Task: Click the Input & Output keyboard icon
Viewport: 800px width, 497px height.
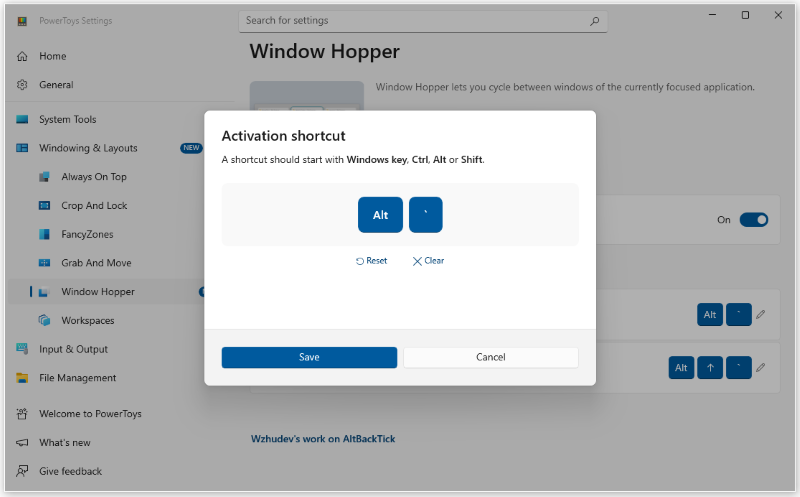Action: [22, 349]
